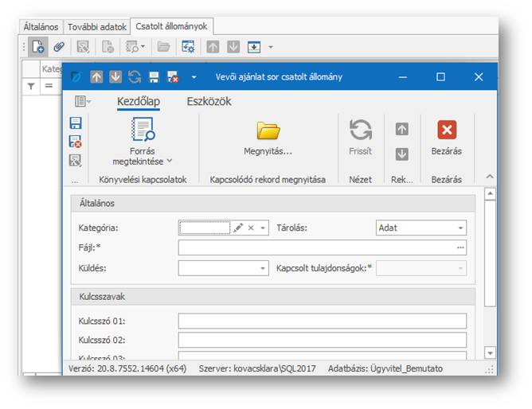Expand the Kategória dropdown arrow
Viewport: 532px width, 409px height.
point(264,228)
